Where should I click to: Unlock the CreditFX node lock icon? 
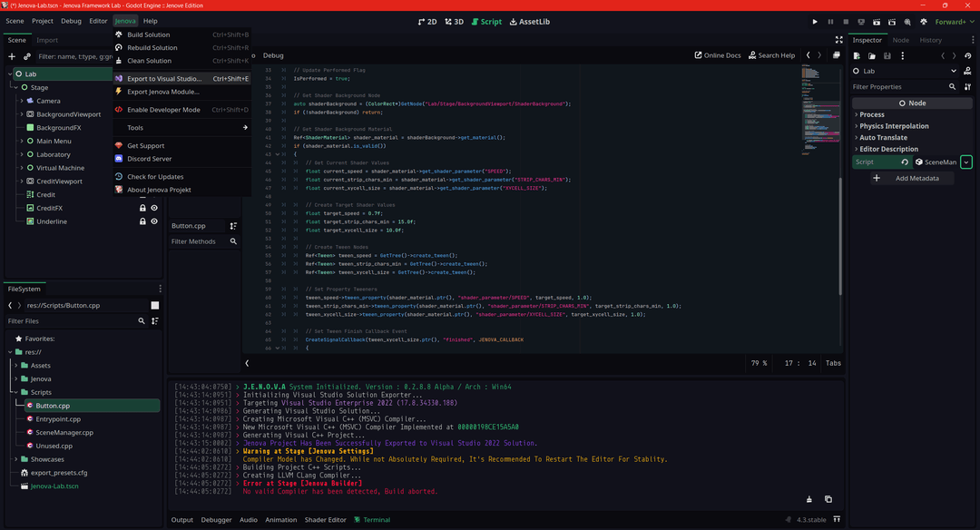142,208
